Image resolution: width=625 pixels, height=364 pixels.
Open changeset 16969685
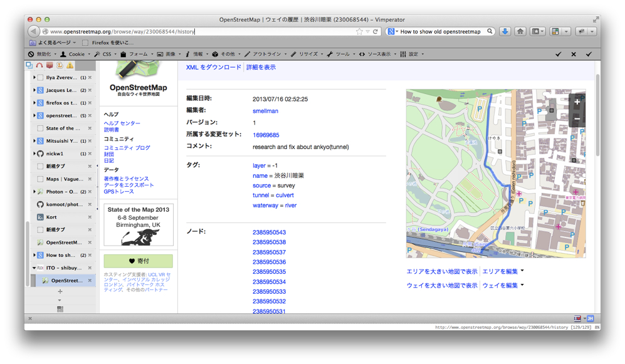pos(265,135)
